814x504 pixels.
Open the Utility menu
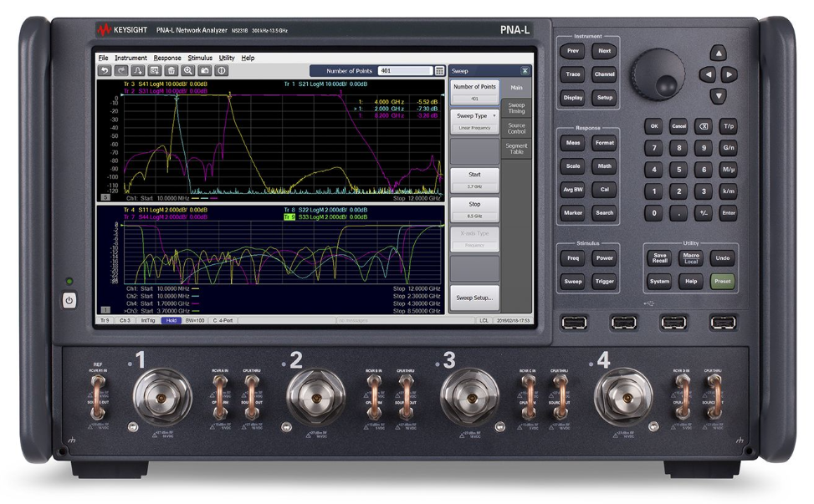[x=227, y=58]
